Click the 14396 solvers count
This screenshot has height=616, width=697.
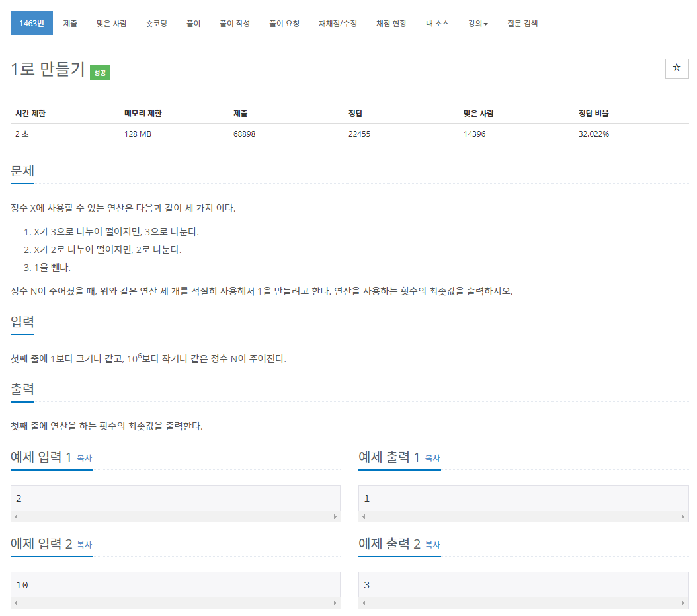[x=474, y=134]
